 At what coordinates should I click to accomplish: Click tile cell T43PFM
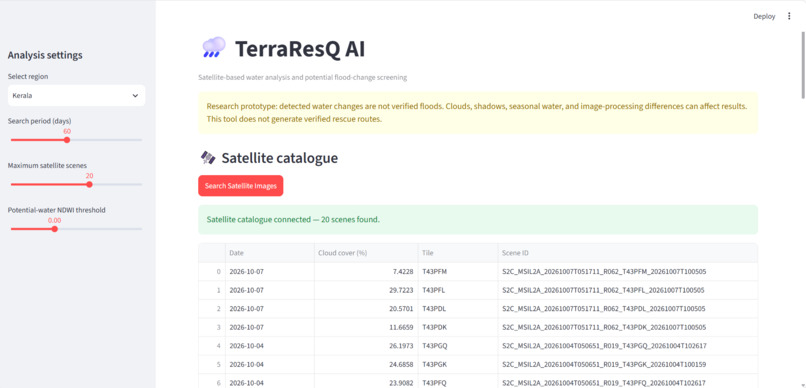458,271
